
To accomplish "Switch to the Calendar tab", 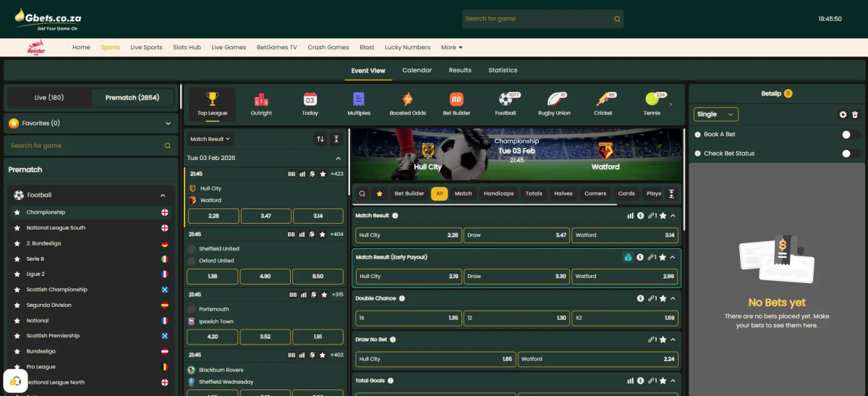I will click(417, 70).
